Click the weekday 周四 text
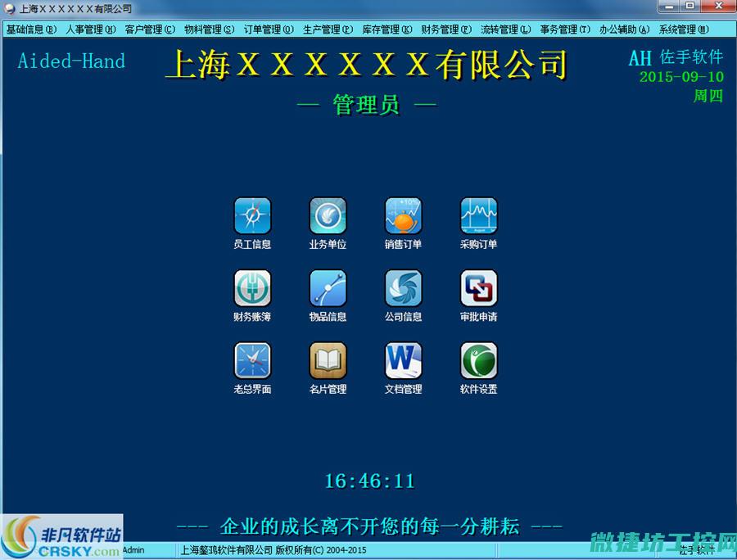The width and height of the screenshot is (737, 560). [x=708, y=96]
